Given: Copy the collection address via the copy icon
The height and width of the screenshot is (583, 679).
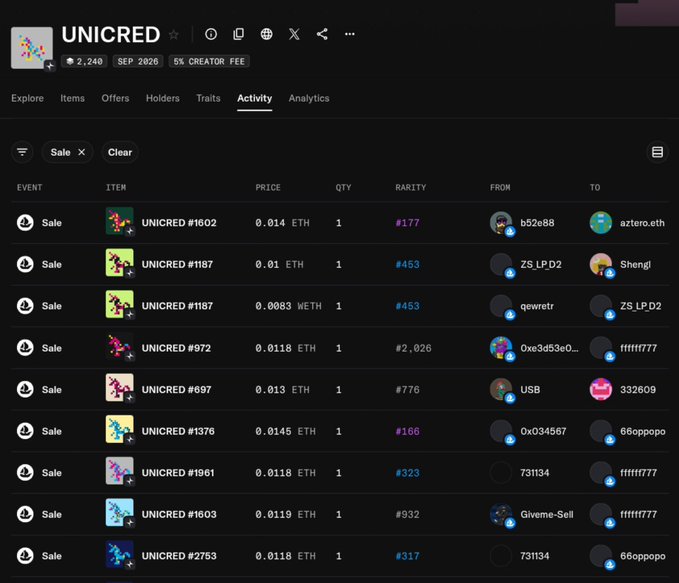Looking at the screenshot, I should pyautogui.click(x=239, y=34).
